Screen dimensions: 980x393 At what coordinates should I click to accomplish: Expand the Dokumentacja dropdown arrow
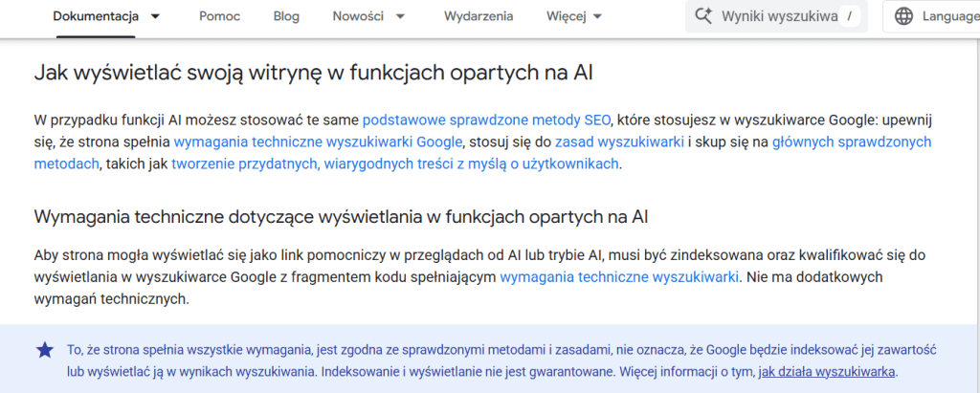(156, 16)
